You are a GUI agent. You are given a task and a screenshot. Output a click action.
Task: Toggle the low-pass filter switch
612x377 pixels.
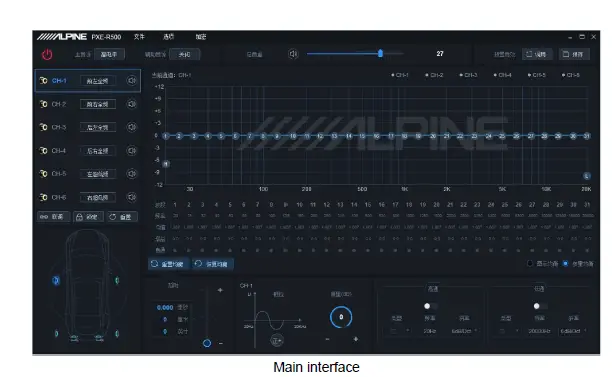point(540,306)
